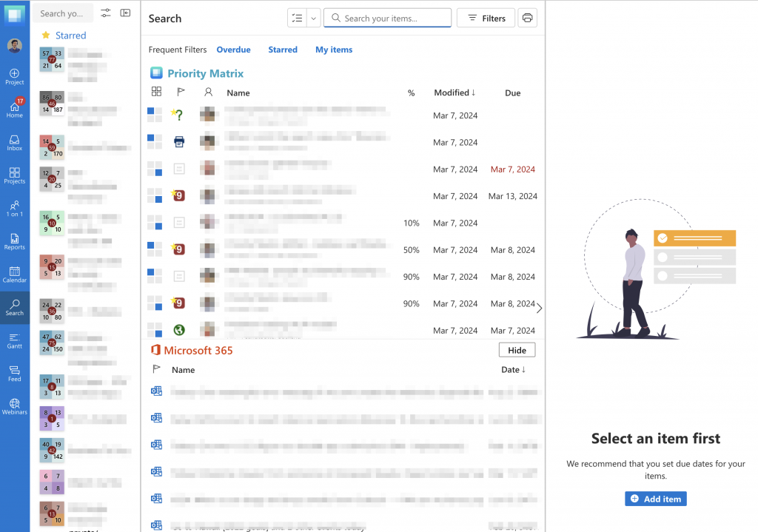Hide the Microsoft 365 results section
758x532 pixels.
(x=517, y=349)
